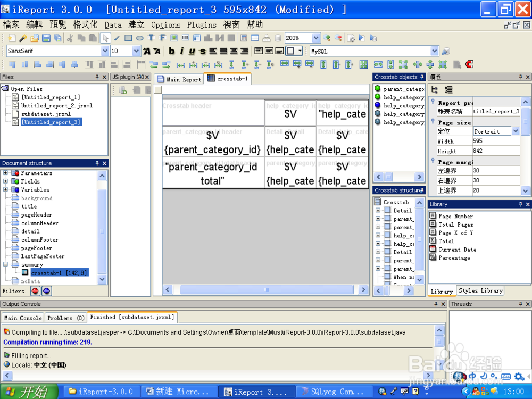Open iReport-3.0.0 folder taskbar button
The height and width of the screenshot is (399, 532).
[x=101, y=392]
